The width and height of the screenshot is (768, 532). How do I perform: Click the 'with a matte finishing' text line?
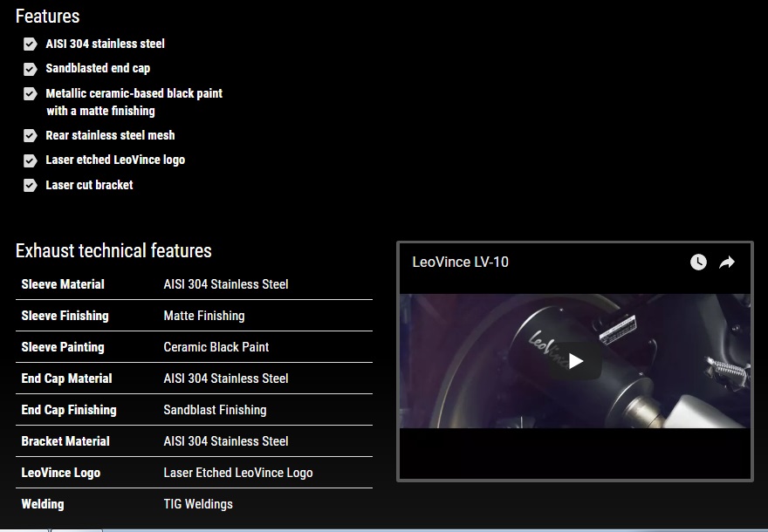click(101, 111)
